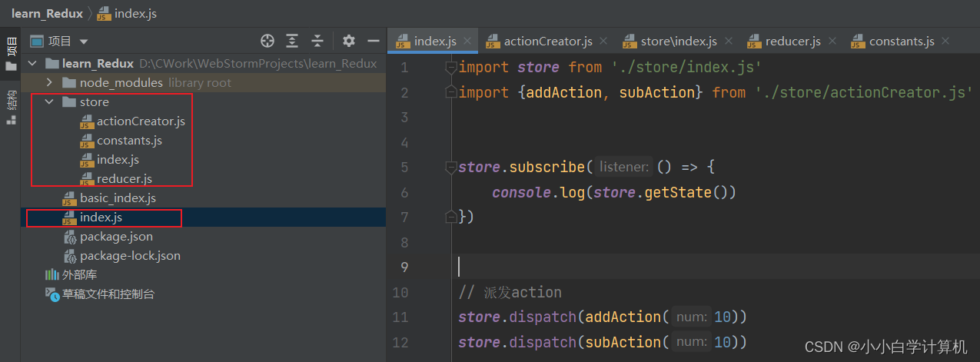Select 外部库 external libraries node
Viewport: 980px width, 362px height.
[x=79, y=274]
